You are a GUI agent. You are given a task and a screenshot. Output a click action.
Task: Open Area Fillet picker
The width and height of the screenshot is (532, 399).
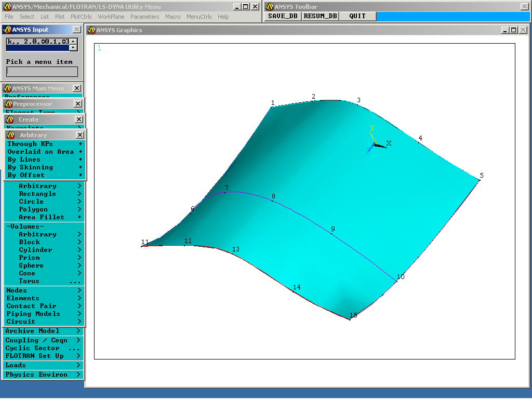coord(44,217)
